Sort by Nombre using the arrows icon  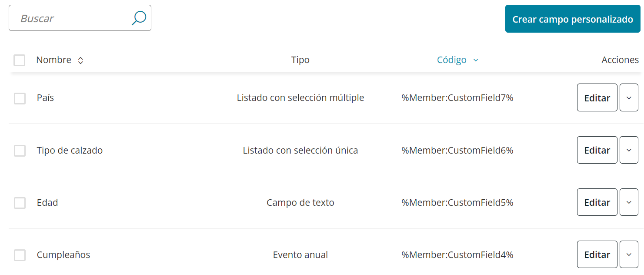click(80, 60)
